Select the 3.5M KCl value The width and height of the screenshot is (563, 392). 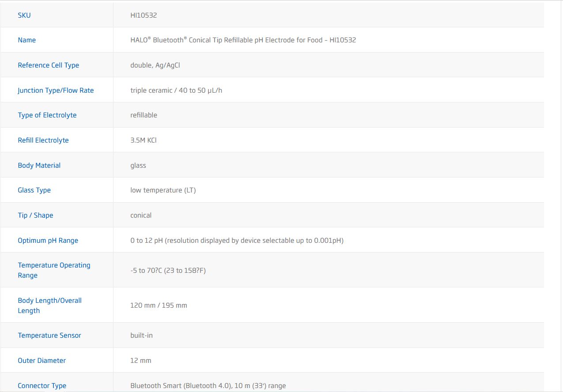(144, 140)
